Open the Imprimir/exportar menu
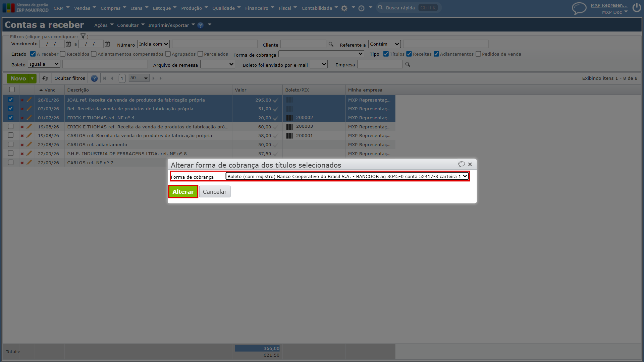The height and width of the screenshot is (362, 644). click(x=171, y=25)
